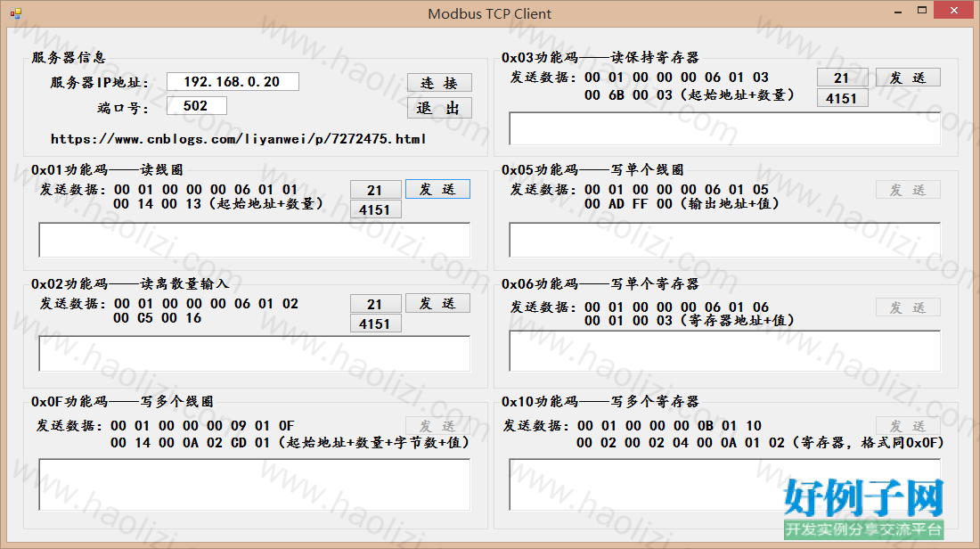The image size is (980, 549).
Task: Click the 4151 field in 0x03 section
Action: [842, 98]
